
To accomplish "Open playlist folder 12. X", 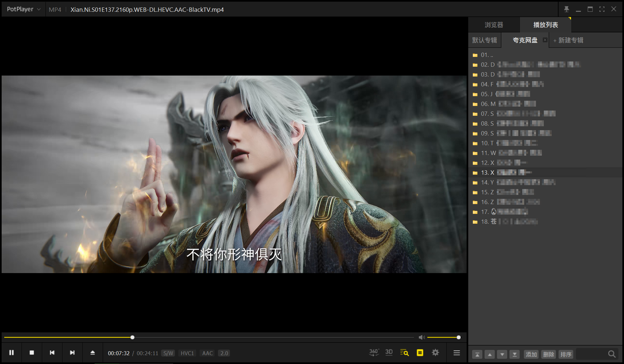I will point(545,163).
